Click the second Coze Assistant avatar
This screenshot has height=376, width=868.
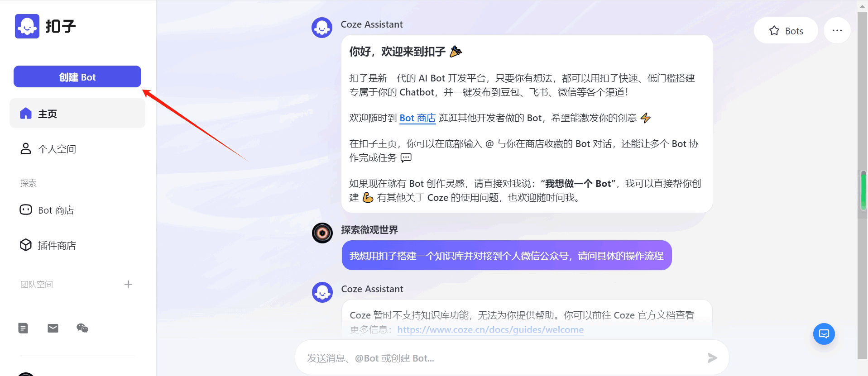point(322,292)
